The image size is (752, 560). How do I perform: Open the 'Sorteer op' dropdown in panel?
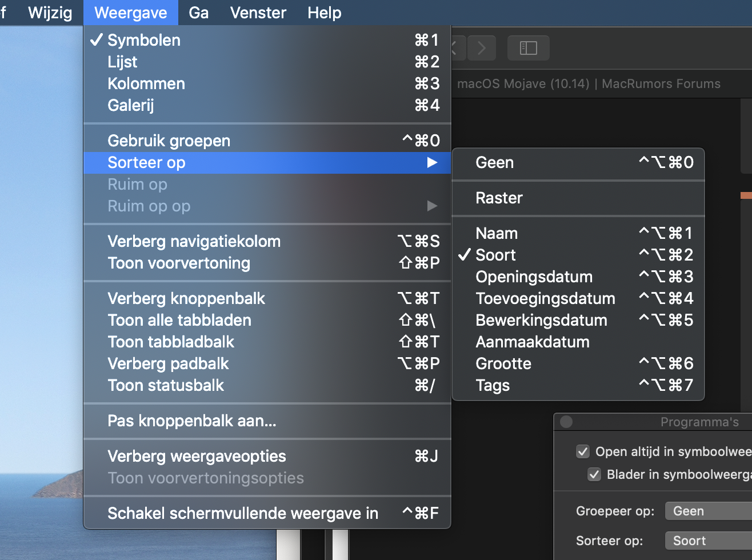pos(709,541)
